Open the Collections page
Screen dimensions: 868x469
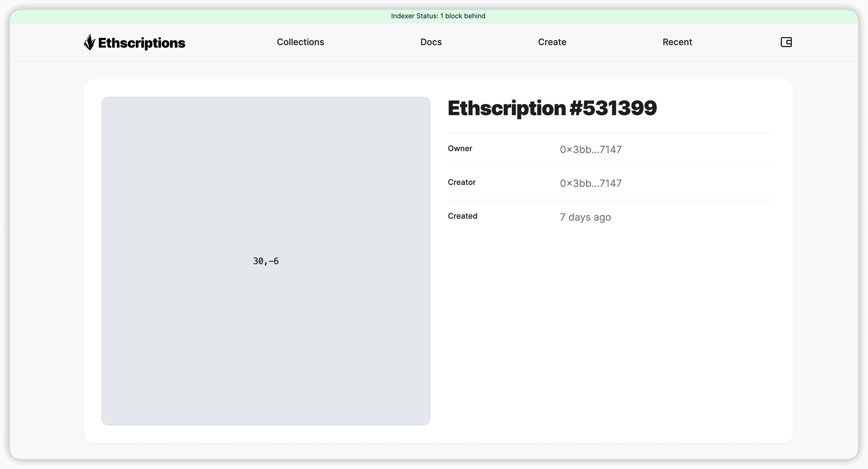point(300,42)
